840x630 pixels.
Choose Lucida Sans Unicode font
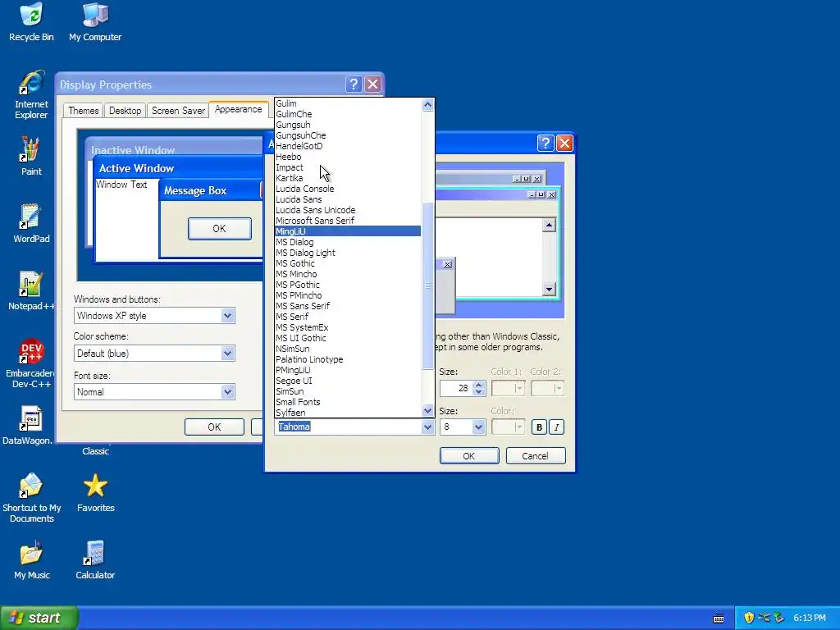(x=348, y=210)
